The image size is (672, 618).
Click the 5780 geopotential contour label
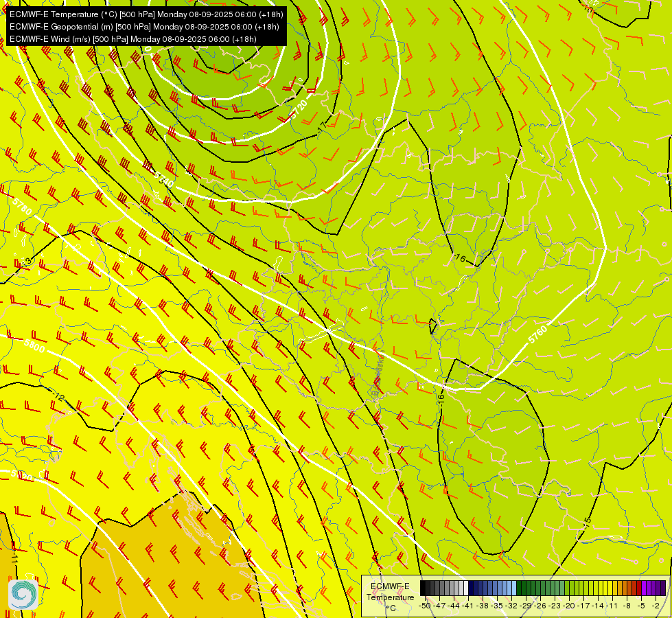coord(22,206)
